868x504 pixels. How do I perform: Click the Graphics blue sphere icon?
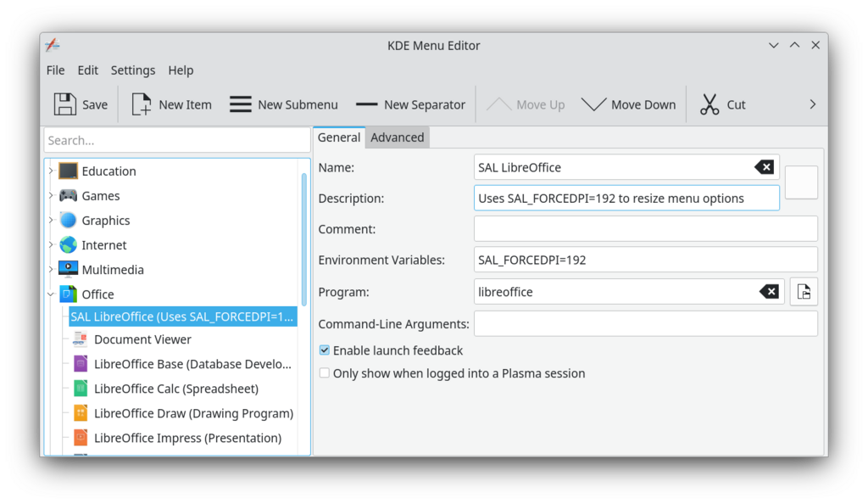(x=68, y=221)
